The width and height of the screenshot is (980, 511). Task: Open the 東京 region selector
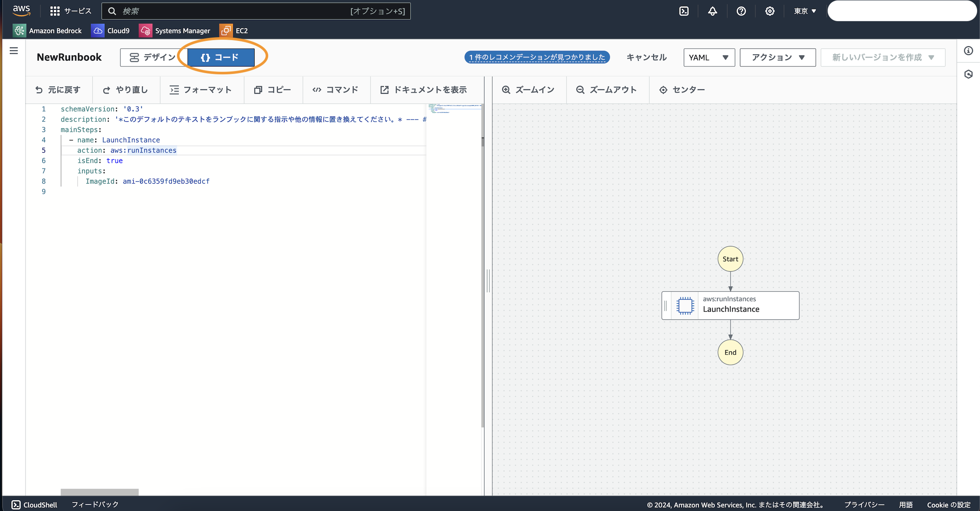[x=804, y=11]
